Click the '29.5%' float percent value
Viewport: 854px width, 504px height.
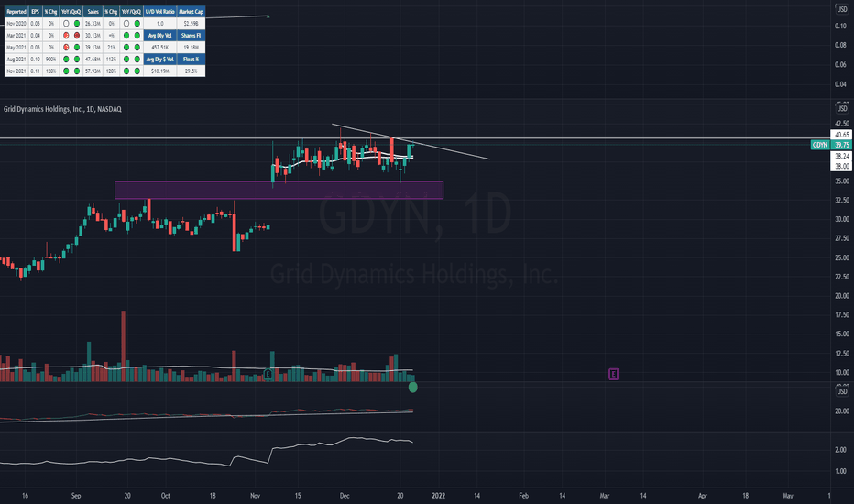[x=192, y=71]
